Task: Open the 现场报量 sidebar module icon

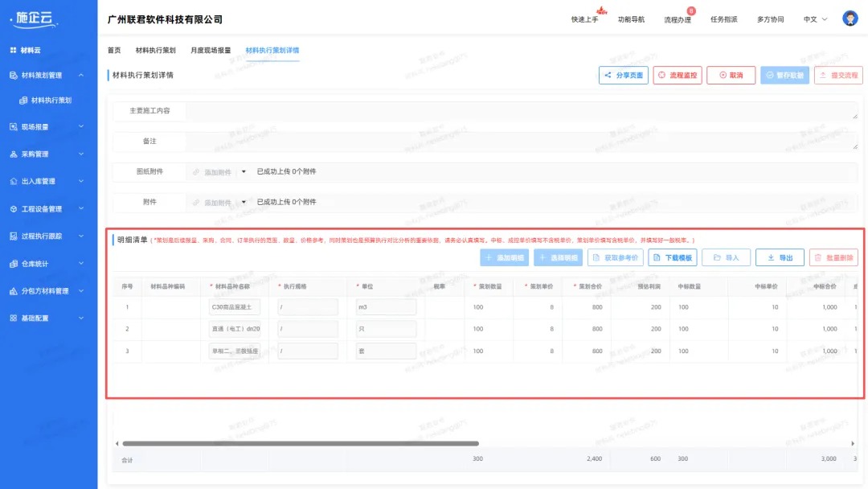Action: click(x=12, y=126)
